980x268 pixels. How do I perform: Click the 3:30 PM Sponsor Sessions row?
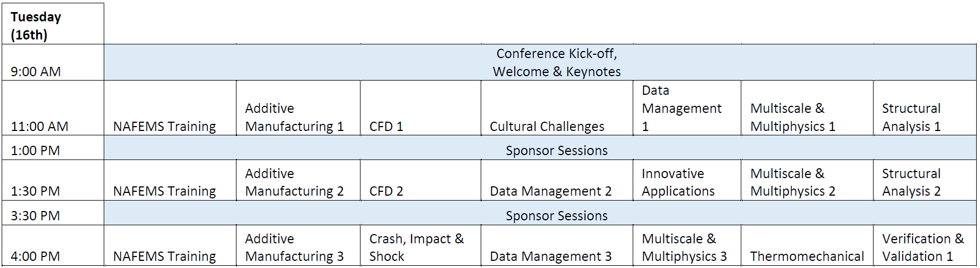540,213
